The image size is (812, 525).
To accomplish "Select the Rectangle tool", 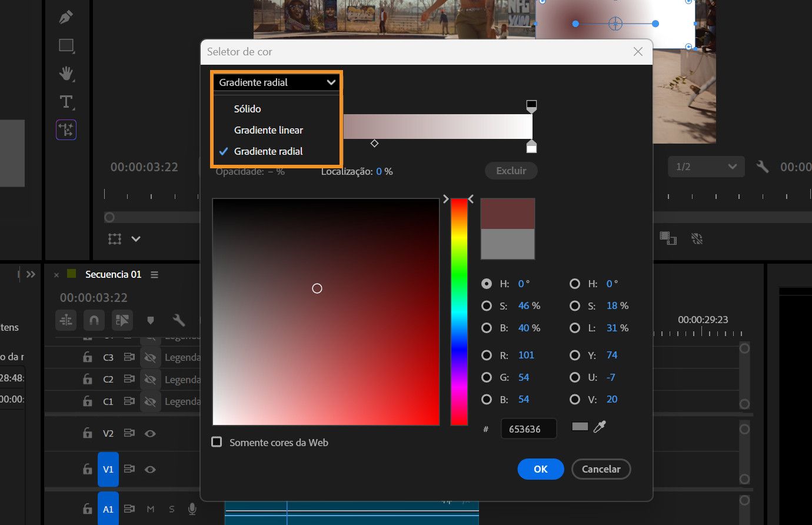I will coord(65,45).
